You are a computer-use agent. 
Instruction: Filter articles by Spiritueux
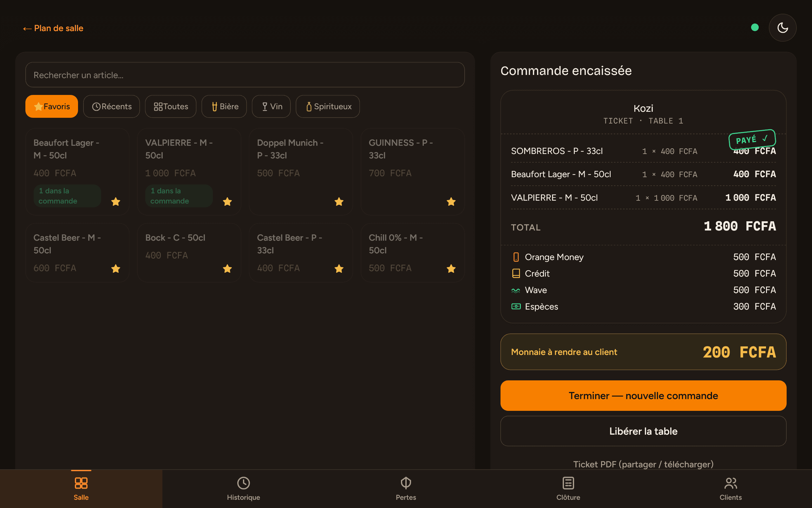point(328,106)
